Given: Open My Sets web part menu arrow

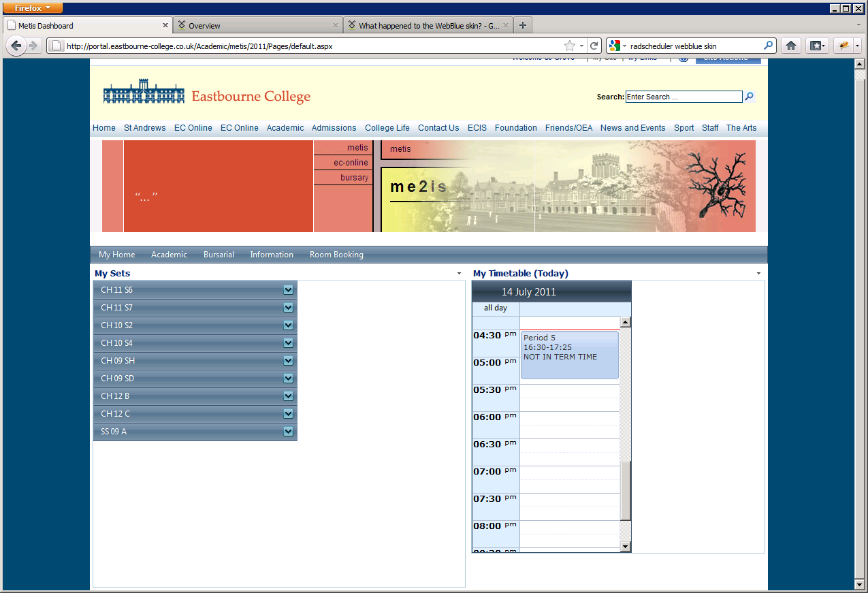Looking at the screenshot, I should click(460, 274).
